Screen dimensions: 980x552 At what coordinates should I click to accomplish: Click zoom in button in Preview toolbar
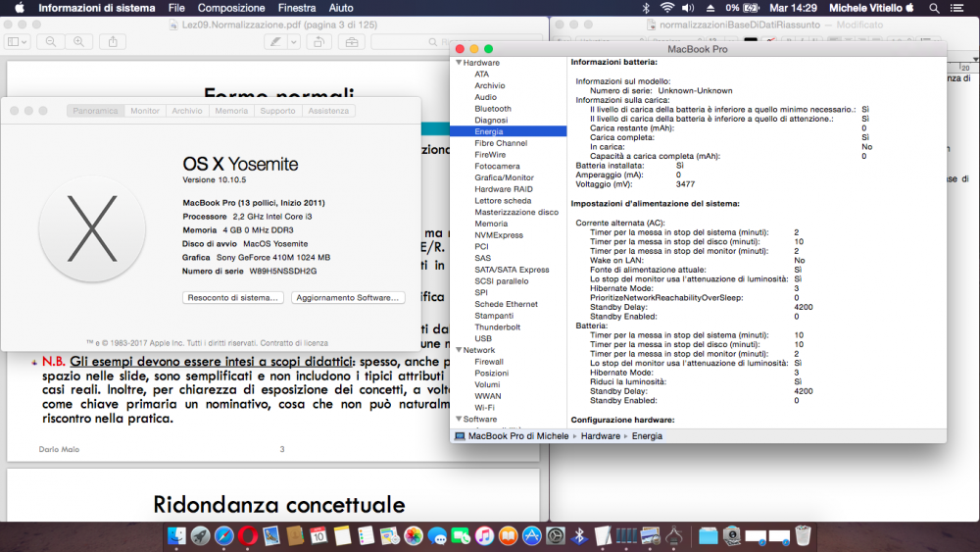[x=78, y=42]
